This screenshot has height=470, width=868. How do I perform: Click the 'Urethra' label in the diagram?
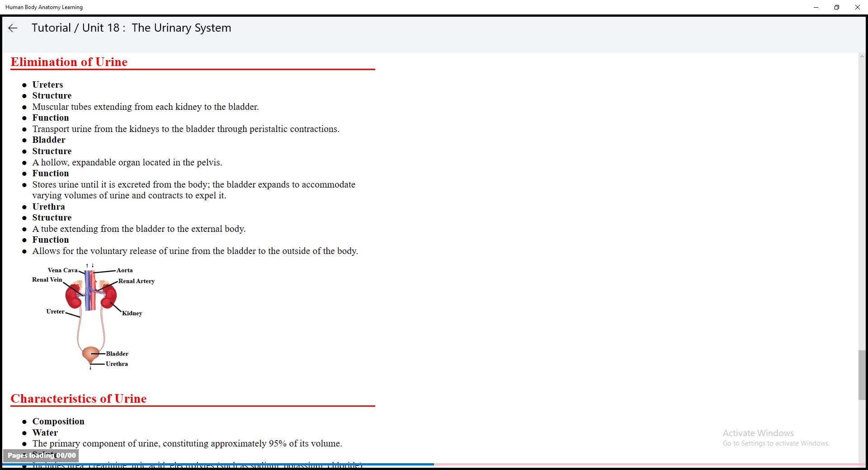pos(117,364)
